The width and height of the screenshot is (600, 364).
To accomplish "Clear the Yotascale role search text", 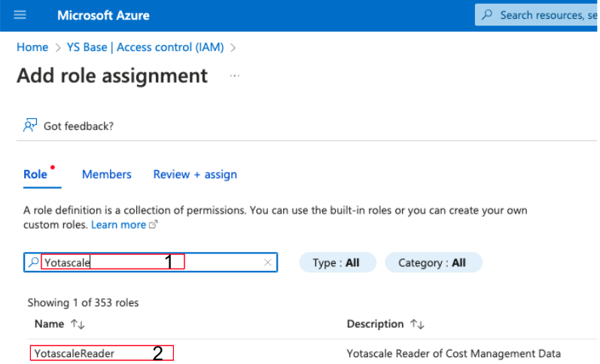I will click(267, 262).
